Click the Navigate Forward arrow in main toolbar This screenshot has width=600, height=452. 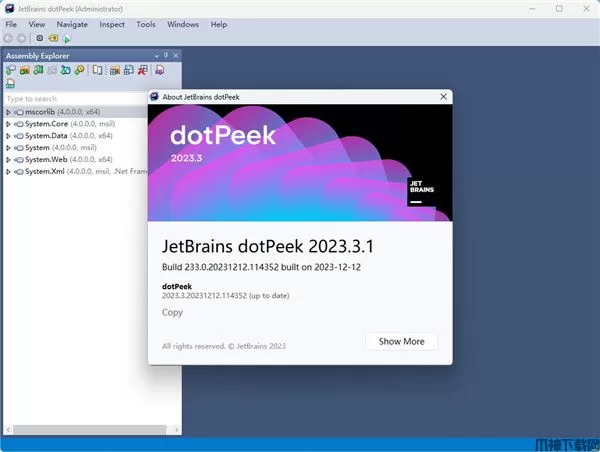click(x=22, y=38)
